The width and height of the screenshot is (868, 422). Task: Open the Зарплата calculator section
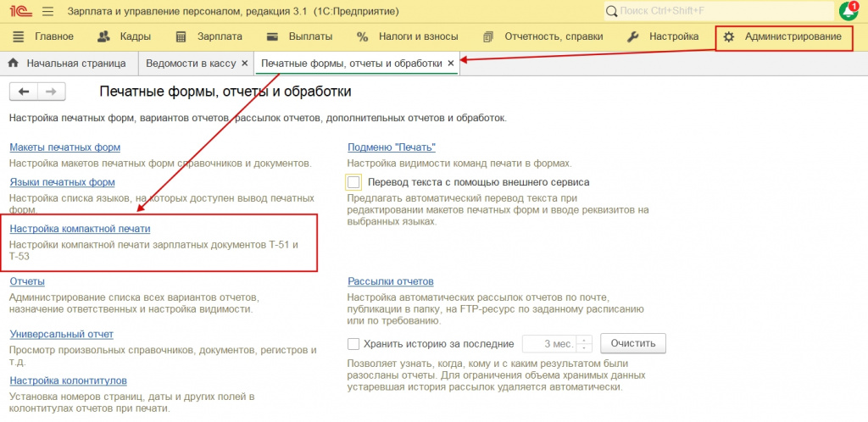(x=209, y=37)
